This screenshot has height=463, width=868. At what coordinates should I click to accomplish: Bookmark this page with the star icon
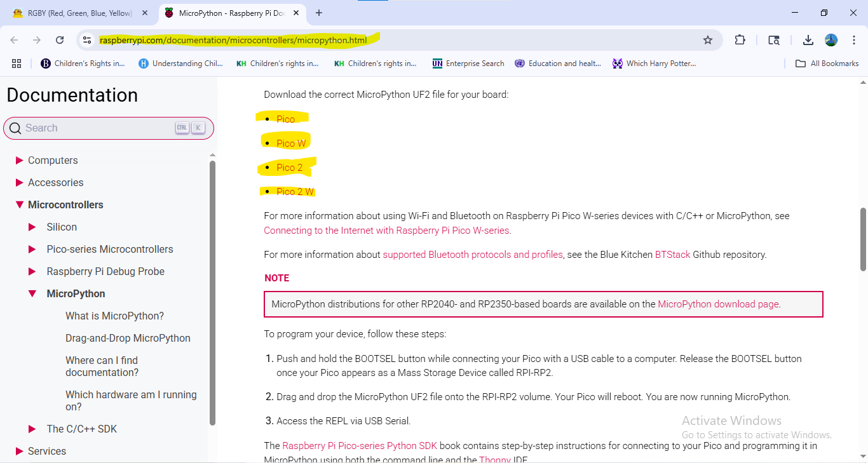click(708, 40)
